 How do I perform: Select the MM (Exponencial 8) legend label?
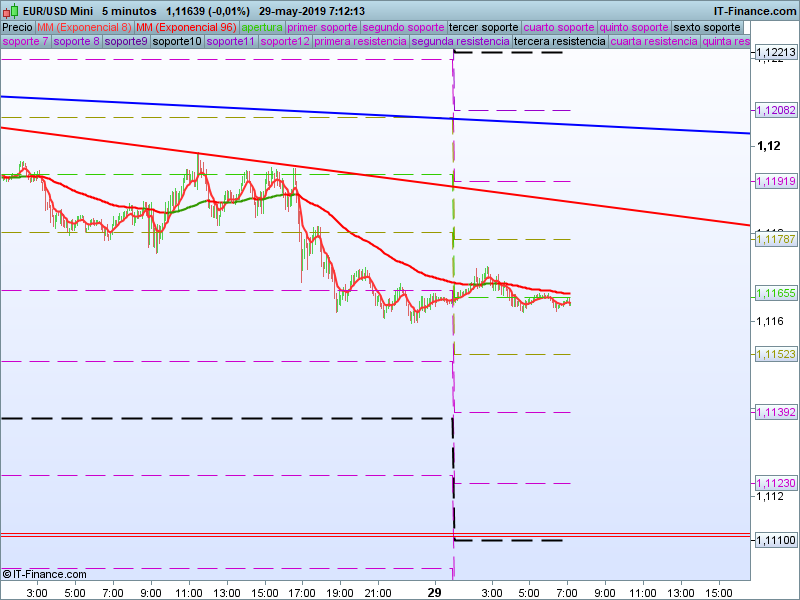coord(84,27)
